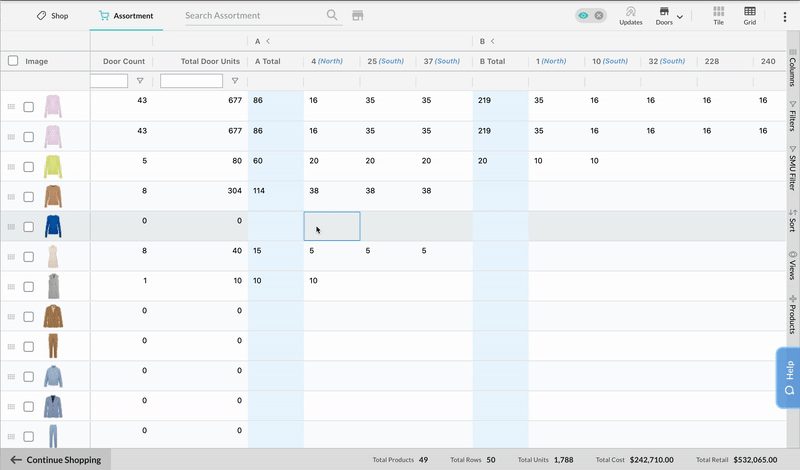
Task: Click Continue Shopping button
Action: [56, 460]
